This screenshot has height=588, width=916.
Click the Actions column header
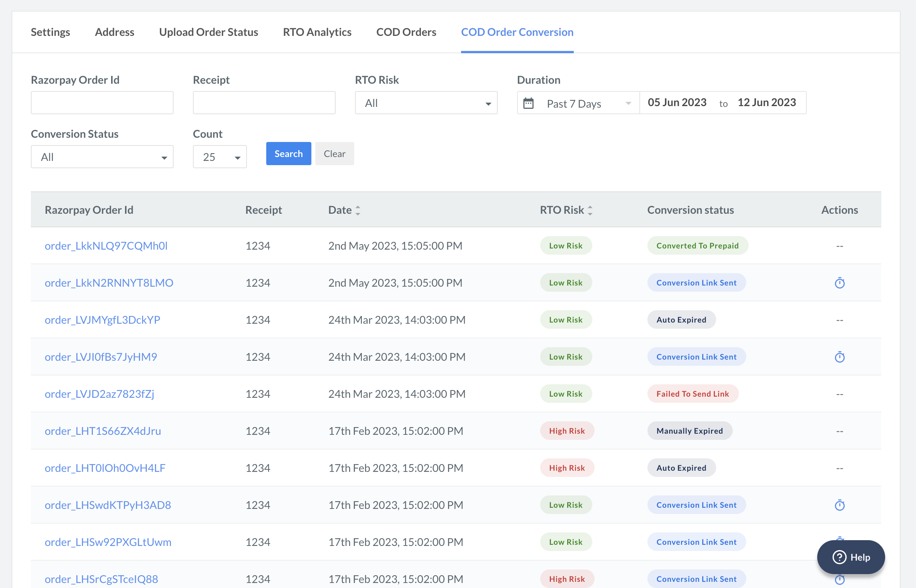(840, 210)
